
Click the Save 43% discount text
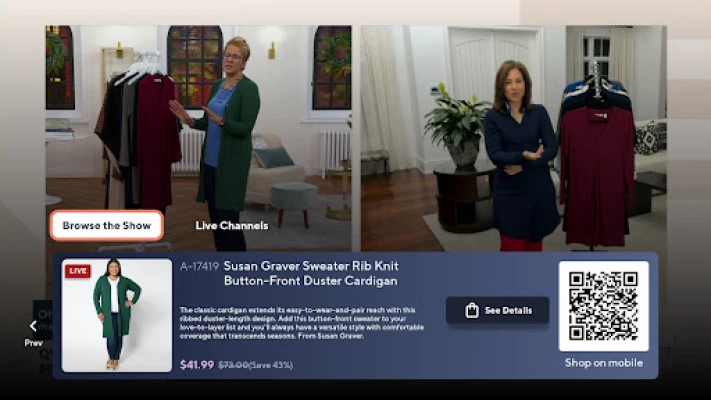pyautogui.click(x=271, y=365)
